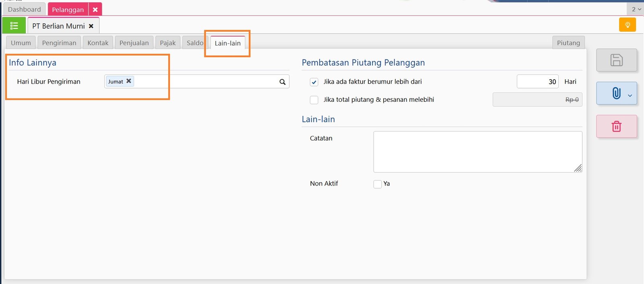Viewport: 644px width, 284px height.
Task: Open the Pengiriman tab
Action: coord(59,43)
